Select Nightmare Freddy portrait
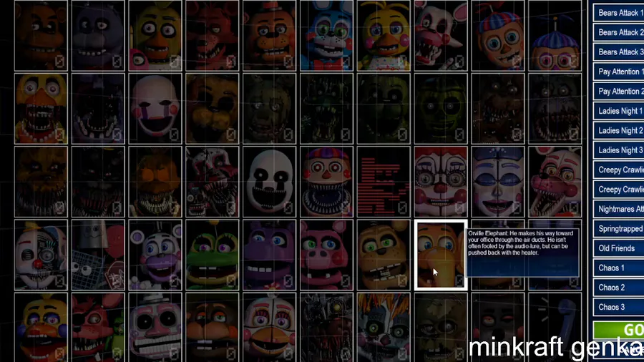644x362 pixels. (x=497, y=109)
